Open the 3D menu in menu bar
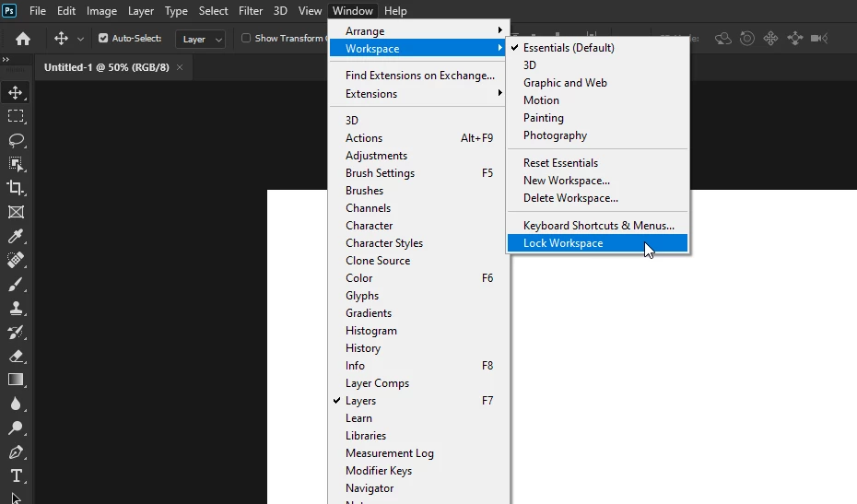The image size is (857, 504). [x=280, y=11]
